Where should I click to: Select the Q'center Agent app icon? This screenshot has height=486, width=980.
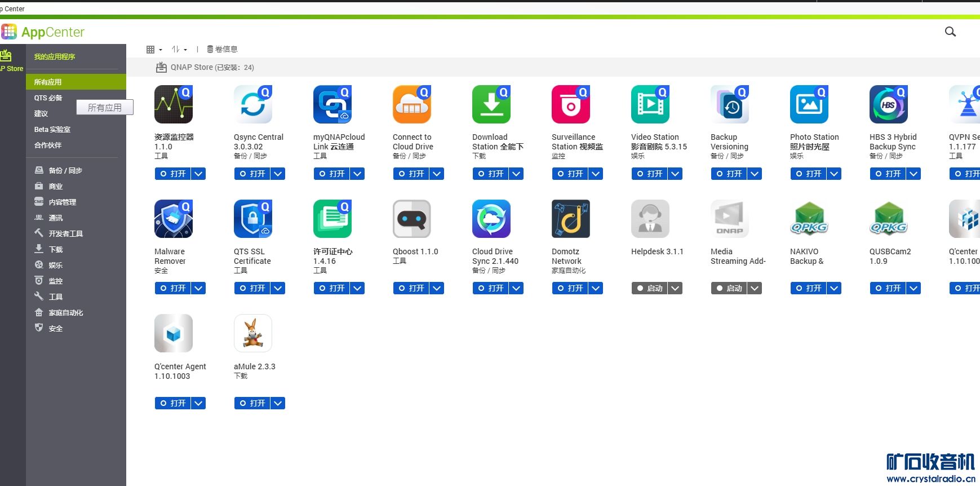click(174, 333)
